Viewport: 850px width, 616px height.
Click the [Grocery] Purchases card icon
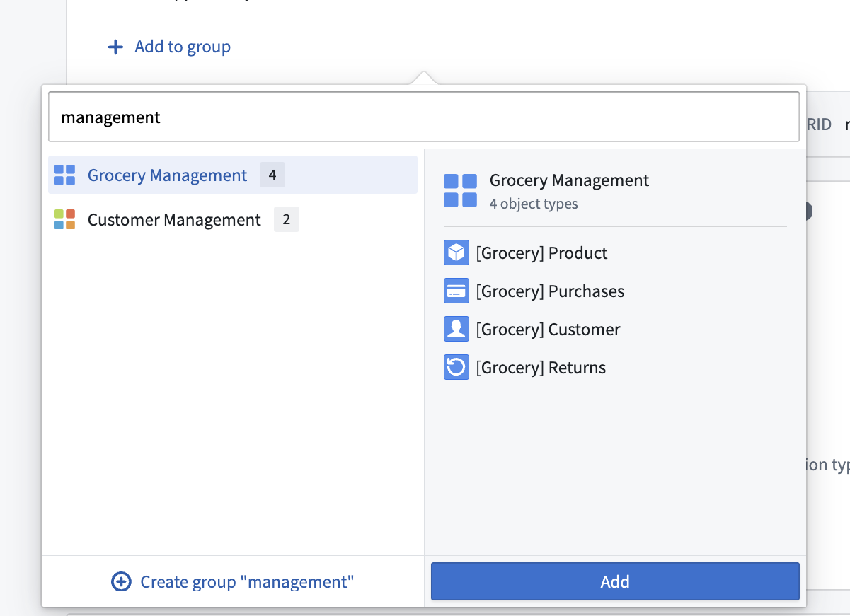click(x=456, y=291)
